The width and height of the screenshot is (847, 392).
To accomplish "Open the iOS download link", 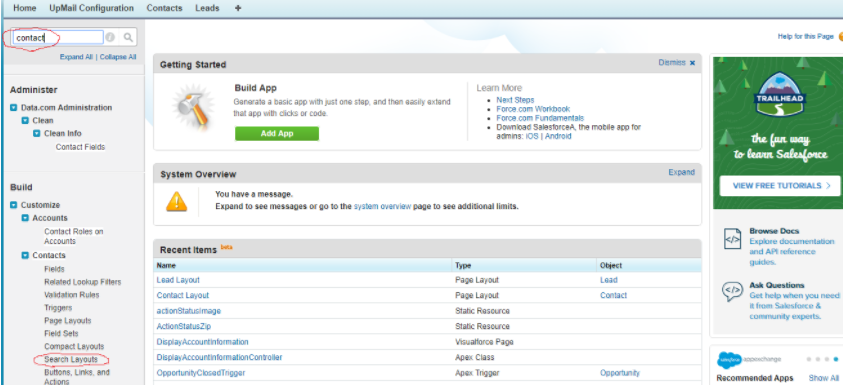I will point(532,137).
